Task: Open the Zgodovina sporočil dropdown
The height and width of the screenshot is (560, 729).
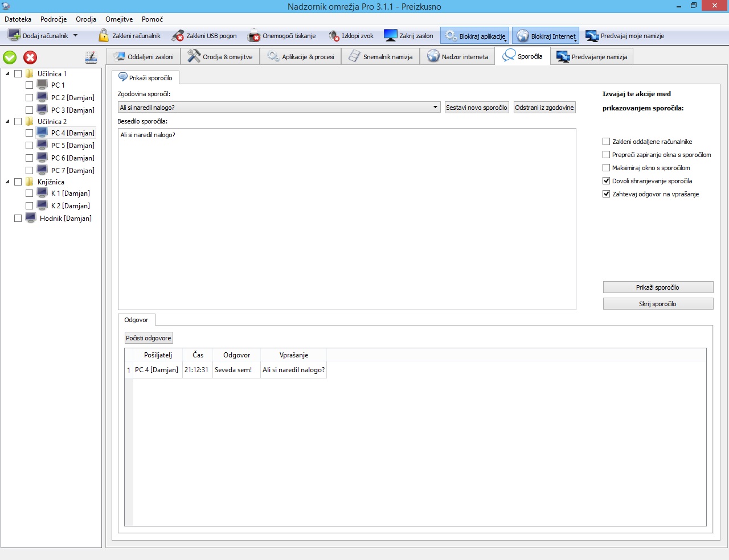Action: (x=435, y=108)
